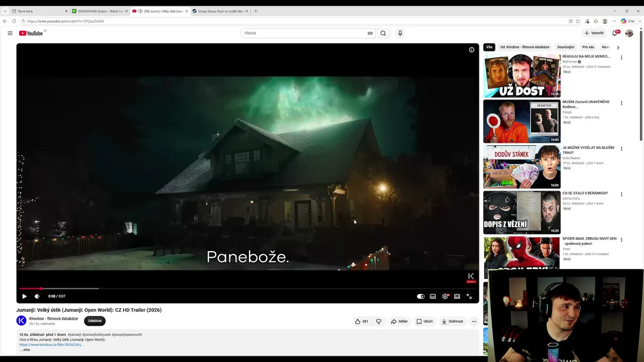Close the Goose Goose Duck browser tab
Screen dimensions: 644x362
pos(247,11)
